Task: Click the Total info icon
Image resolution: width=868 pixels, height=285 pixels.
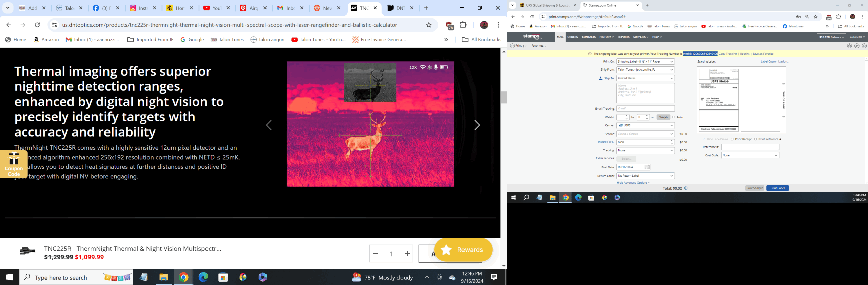Action: (x=686, y=188)
